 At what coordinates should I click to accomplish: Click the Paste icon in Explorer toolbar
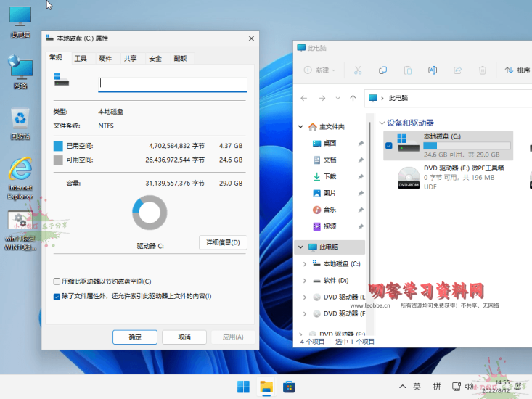407,70
